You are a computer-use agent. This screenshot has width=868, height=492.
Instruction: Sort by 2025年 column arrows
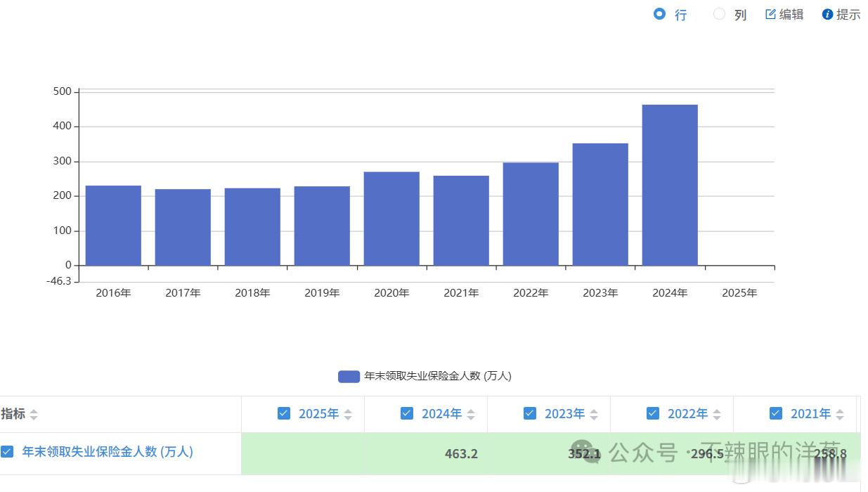pyautogui.click(x=348, y=415)
